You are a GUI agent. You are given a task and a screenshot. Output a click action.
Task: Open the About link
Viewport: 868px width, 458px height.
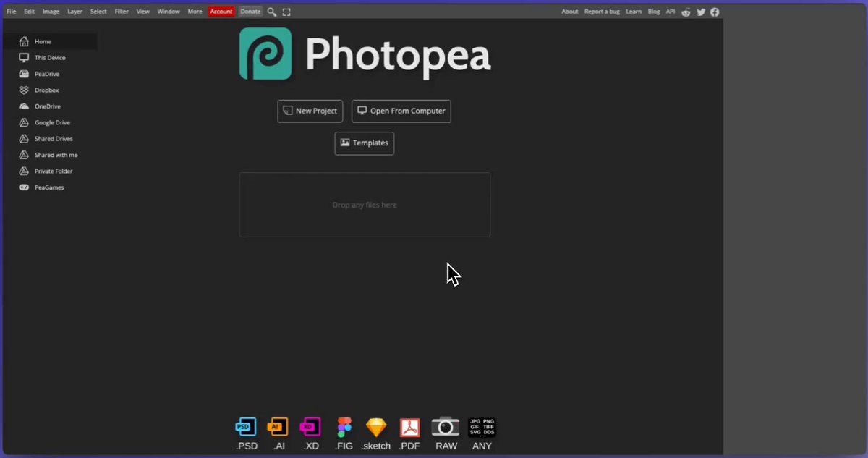click(570, 12)
